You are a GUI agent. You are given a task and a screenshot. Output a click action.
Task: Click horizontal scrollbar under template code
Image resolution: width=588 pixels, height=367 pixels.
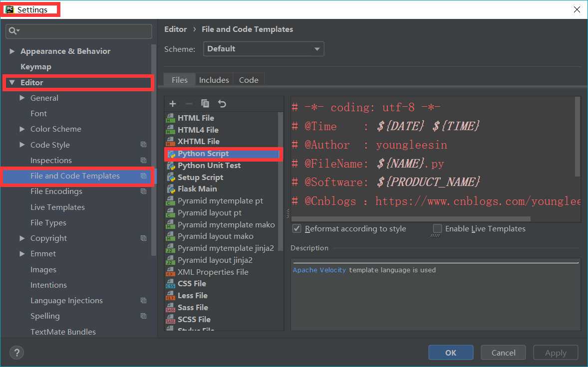(x=411, y=219)
